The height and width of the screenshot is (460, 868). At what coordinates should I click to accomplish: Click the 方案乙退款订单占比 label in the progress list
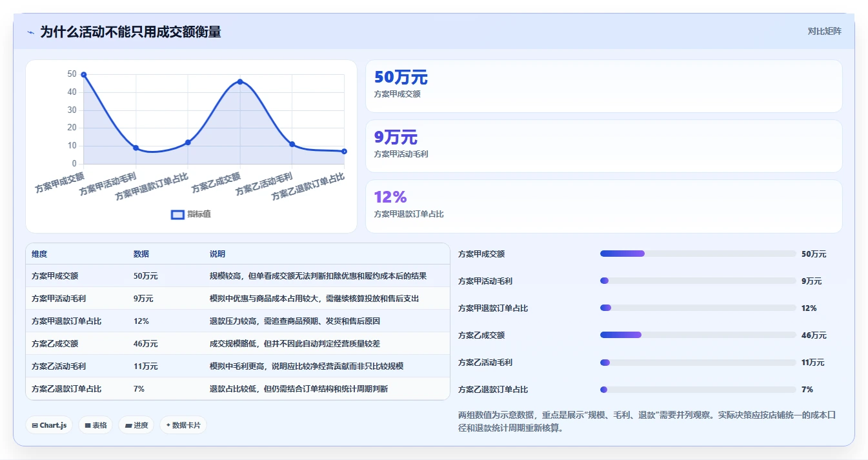493,389
